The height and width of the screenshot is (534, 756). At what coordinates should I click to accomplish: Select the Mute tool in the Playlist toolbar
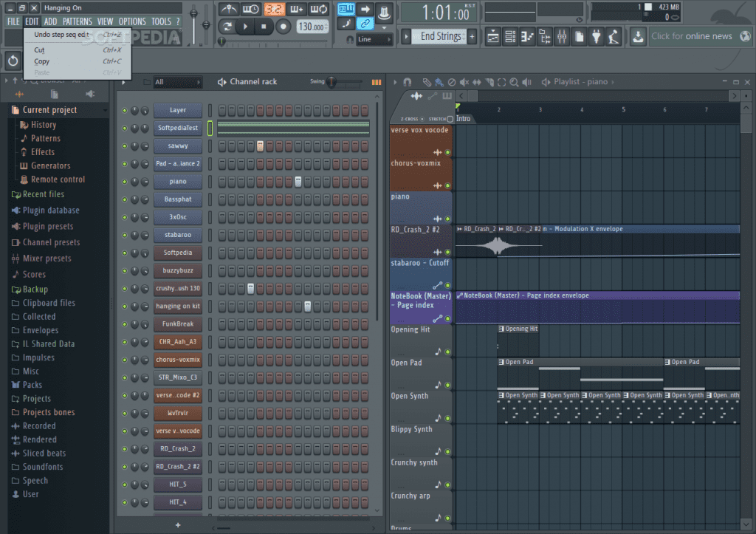coord(464,81)
